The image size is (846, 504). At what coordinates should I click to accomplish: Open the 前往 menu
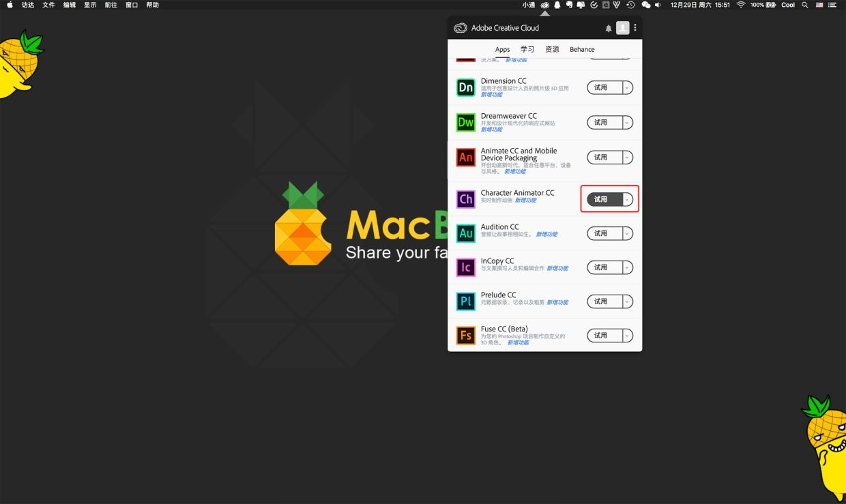coord(111,5)
